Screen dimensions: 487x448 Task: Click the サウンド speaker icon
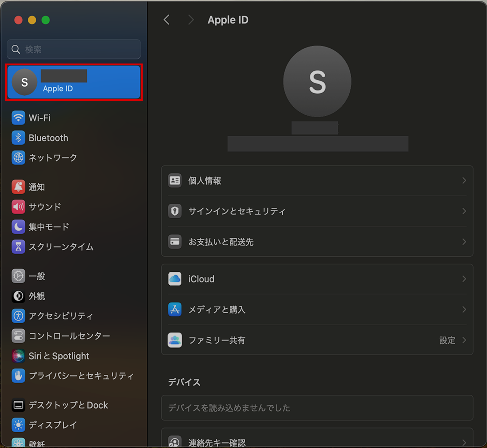(x=18, y=207)
